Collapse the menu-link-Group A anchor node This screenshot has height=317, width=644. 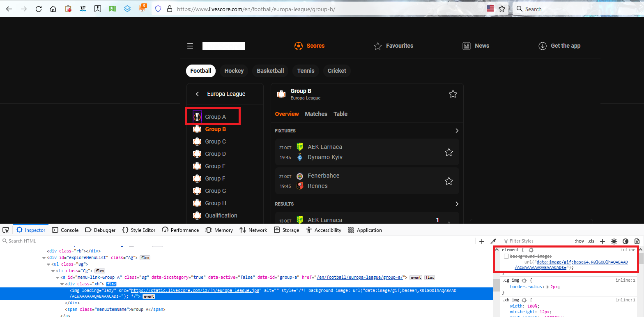point(58,278)
